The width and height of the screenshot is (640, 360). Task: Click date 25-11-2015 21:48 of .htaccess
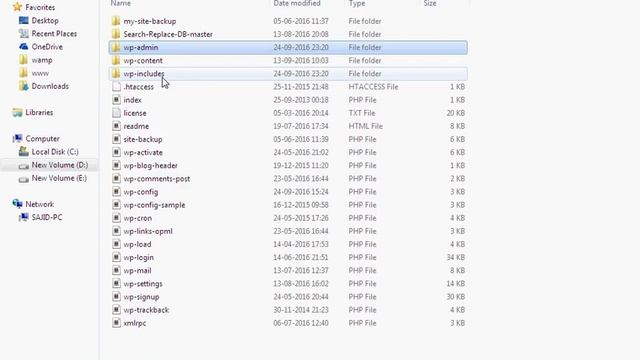pos(301,87)
